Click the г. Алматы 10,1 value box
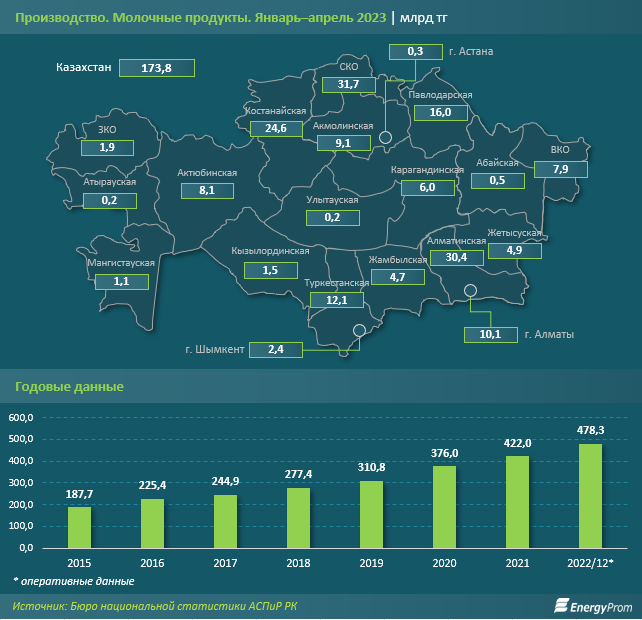Image resolution: width=642 pixels, height=620 pixels. pos(490,335)
